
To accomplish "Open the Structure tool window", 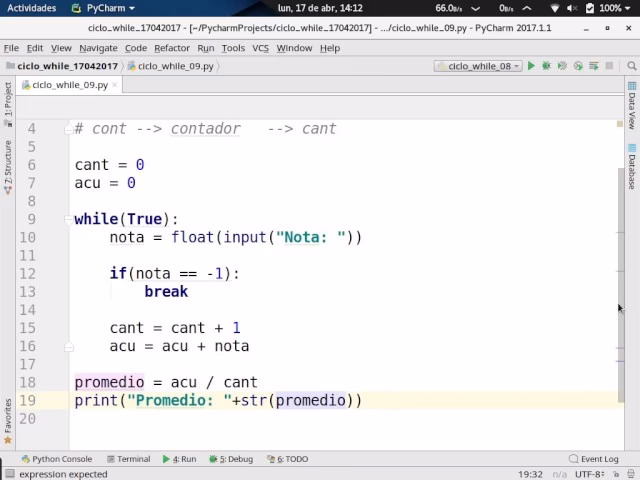I will [x=8, y=167].
